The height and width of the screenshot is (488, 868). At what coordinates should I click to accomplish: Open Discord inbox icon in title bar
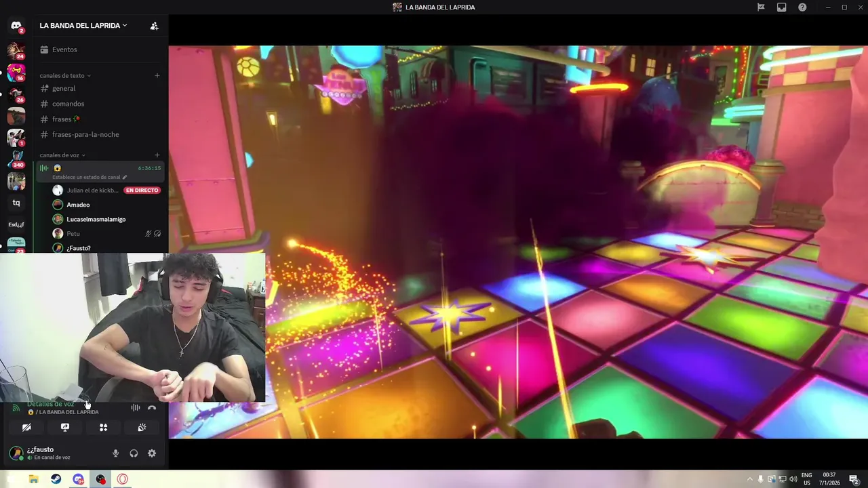pyautogui.click(x=782, y=7)
